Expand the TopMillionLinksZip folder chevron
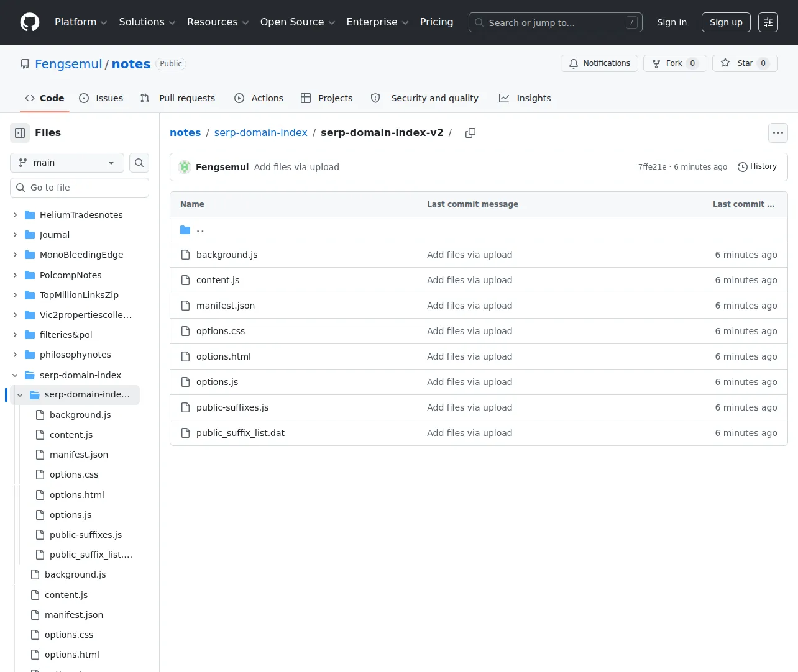The height and width of the screenshot is (672, 798). pos(15,295)
